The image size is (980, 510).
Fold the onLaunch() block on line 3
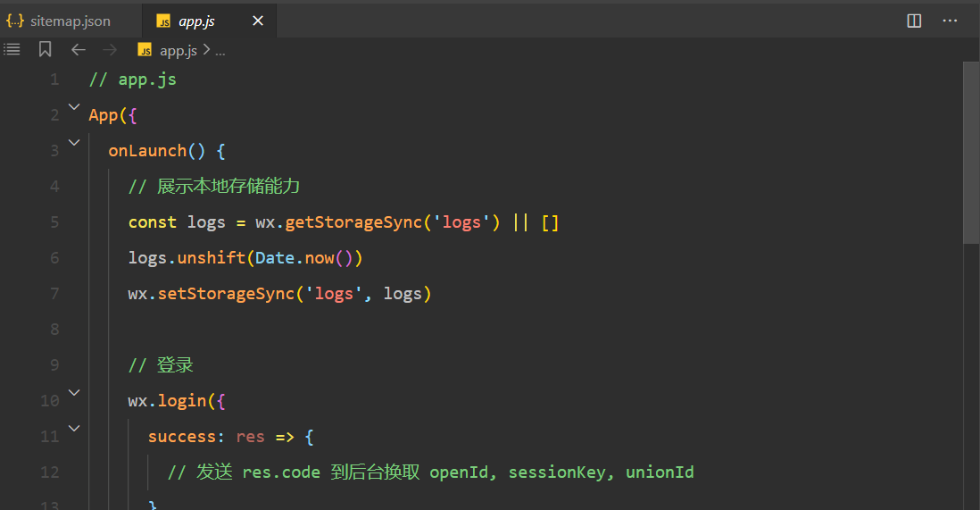pos(74,143)
